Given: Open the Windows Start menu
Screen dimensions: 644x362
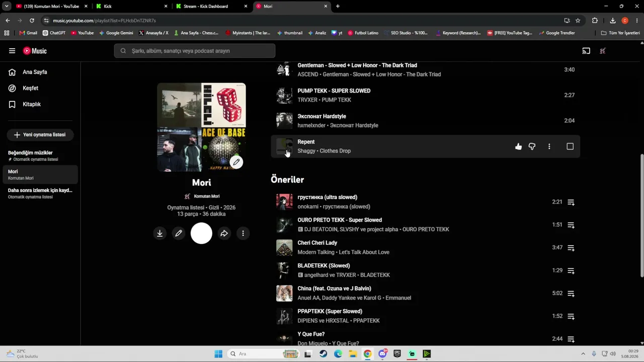Looking at the screenshot, I should (218, 354).
